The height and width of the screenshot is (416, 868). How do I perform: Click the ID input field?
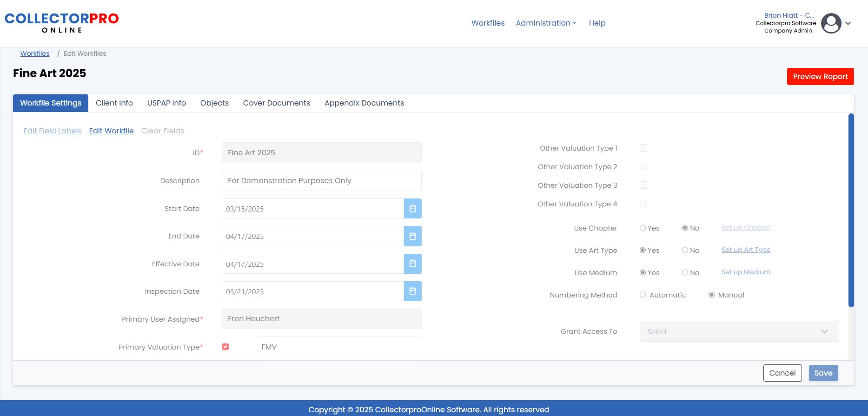(x=322, y=152)
